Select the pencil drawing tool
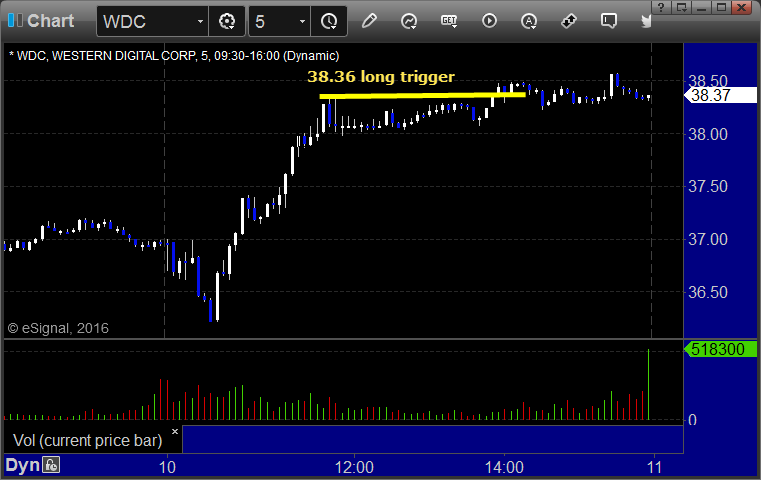This screenshot has width=761, height=480. pos(369,21)
